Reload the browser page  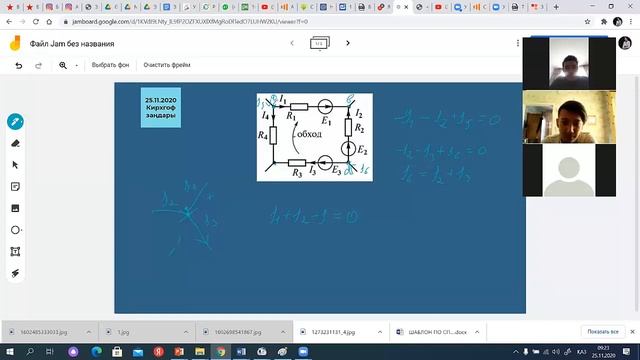point(36,22)
